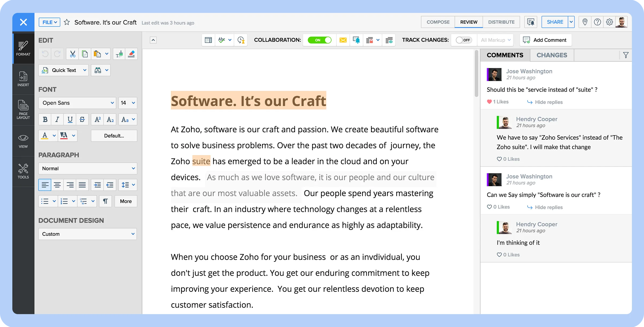Open the Insert sidebar panel
Viewport: 644px width, 327px height.
point(23,79)
